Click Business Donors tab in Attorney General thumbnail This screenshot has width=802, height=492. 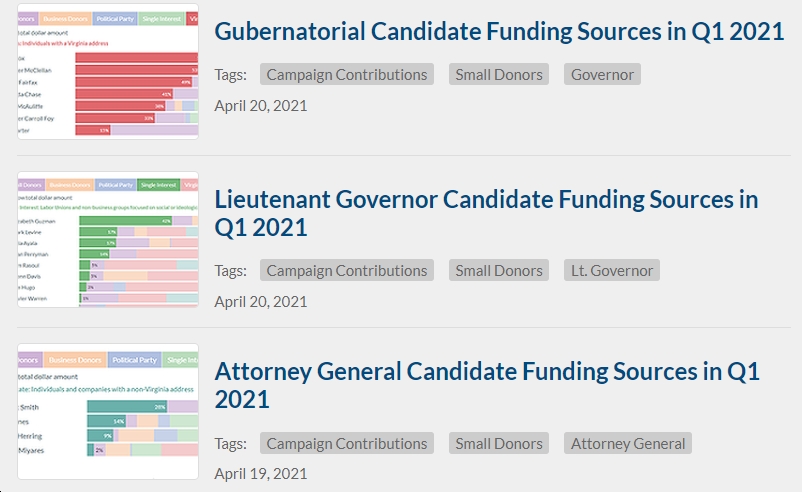tap(75, 360)
